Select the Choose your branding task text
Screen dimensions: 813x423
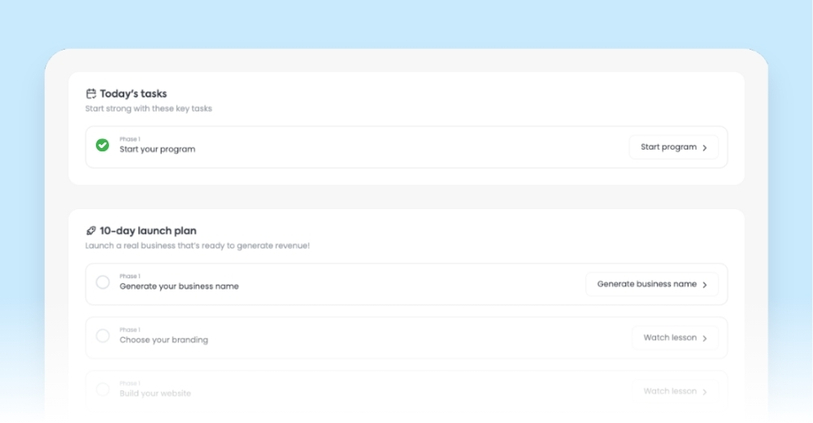[163, 340]
